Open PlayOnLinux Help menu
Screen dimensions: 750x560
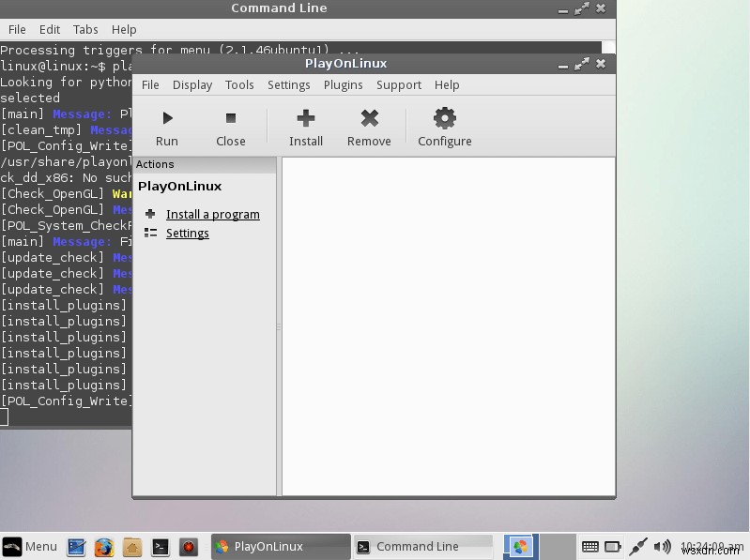[x=447, y=84]
